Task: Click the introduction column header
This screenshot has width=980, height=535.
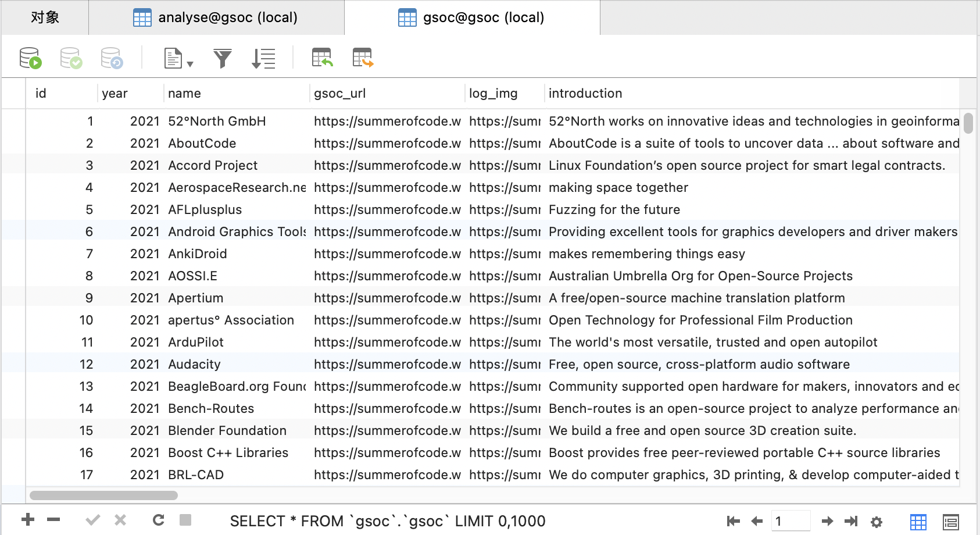Action: point(752,94)
